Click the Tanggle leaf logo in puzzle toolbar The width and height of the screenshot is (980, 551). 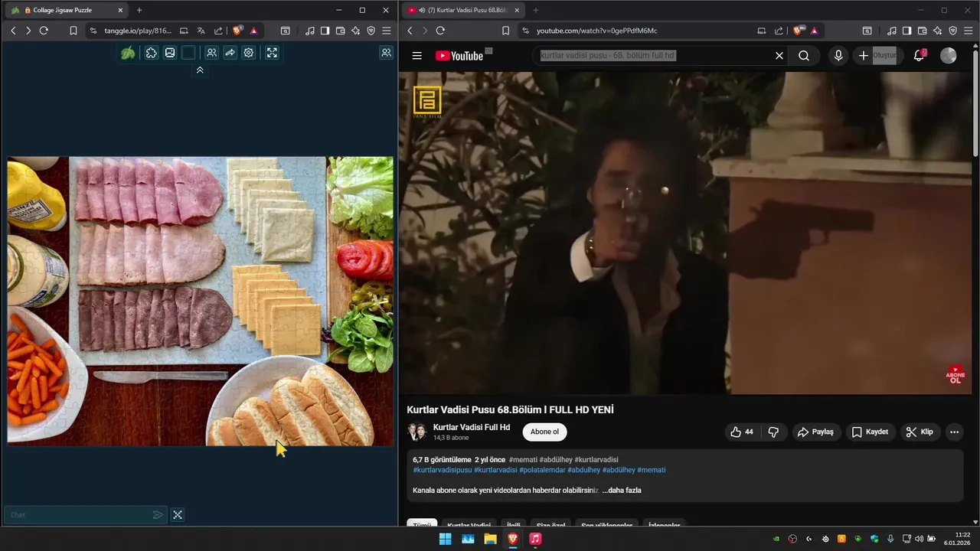click(x=128, y=53)
